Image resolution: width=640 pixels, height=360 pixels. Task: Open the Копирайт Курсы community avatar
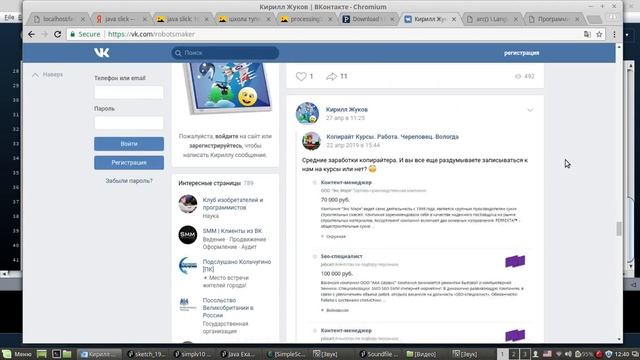coord(311,141)
